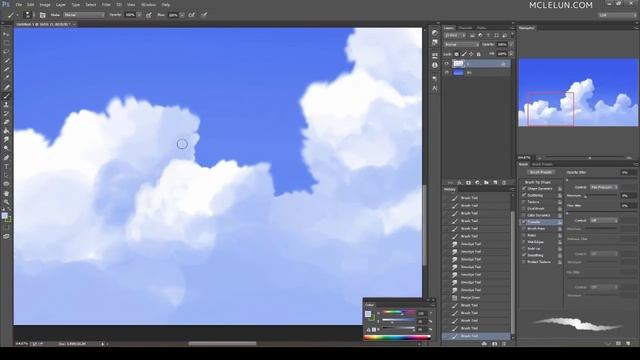Toggle pen pressure for size in the options bar
The width and height of the screenshot is (640, 360).
pyautogui.click(x=204, y=15)
